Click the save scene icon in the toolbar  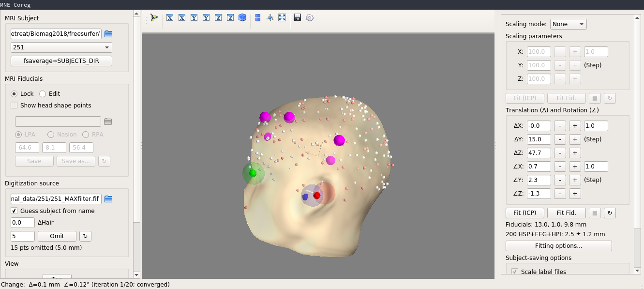297,17
